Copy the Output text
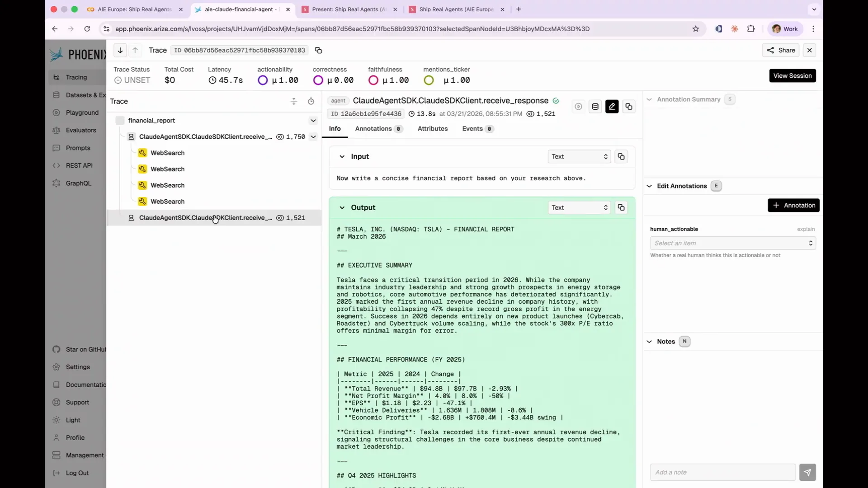 click(x=621, y=208)
